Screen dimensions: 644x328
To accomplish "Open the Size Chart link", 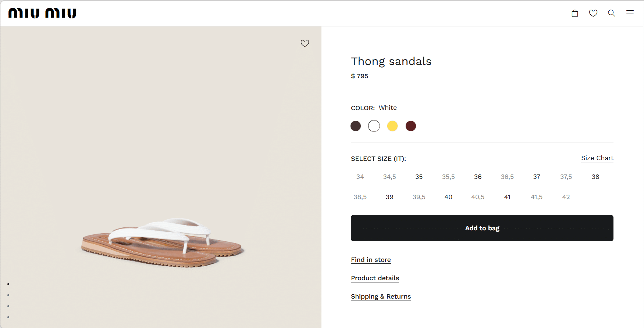I will point(597,158).
